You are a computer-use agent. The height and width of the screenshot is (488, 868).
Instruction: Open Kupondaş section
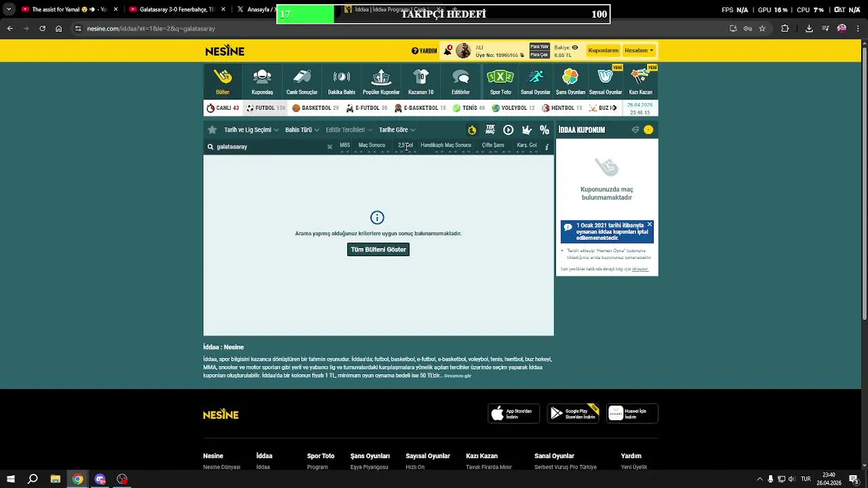[x=262, y=81]
